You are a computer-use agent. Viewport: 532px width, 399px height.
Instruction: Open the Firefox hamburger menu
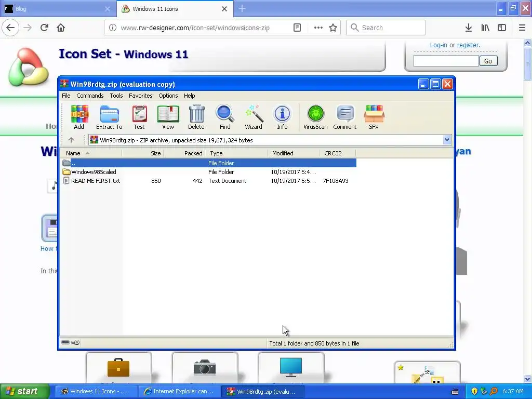(x=522, y=28)
